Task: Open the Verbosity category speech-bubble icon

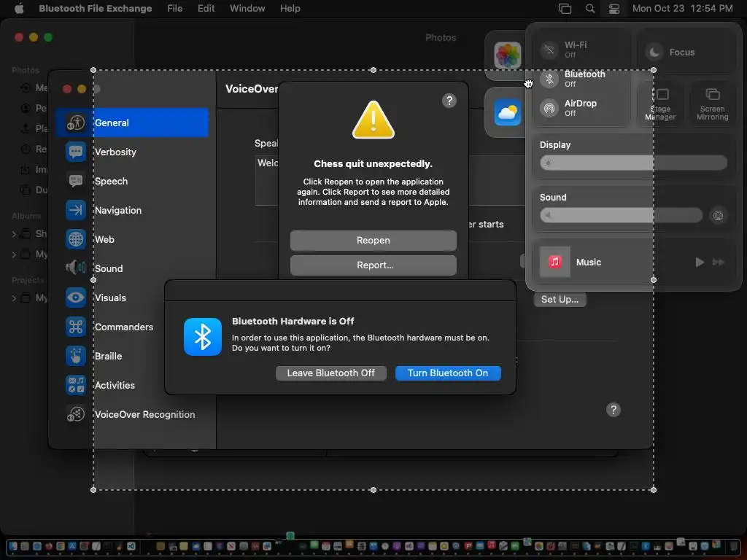Action: (76, 152)
